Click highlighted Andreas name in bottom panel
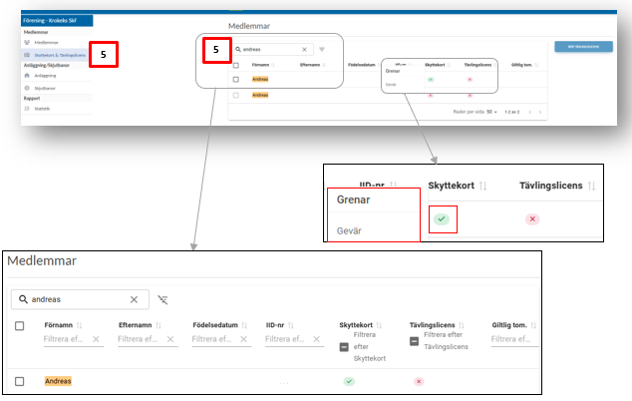 (58, 381)
